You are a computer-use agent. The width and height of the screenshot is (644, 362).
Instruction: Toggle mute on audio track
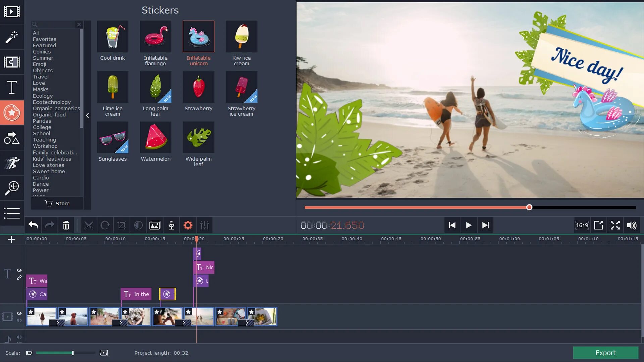19,337
